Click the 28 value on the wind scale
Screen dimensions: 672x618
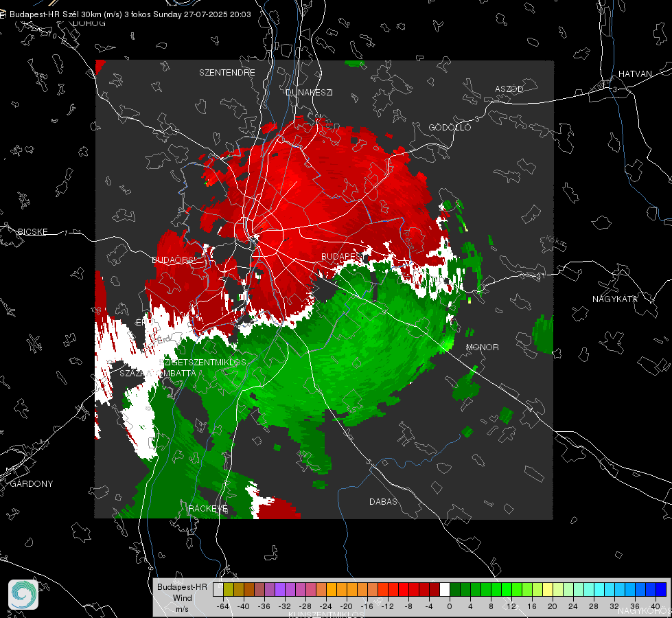[594, 606]
